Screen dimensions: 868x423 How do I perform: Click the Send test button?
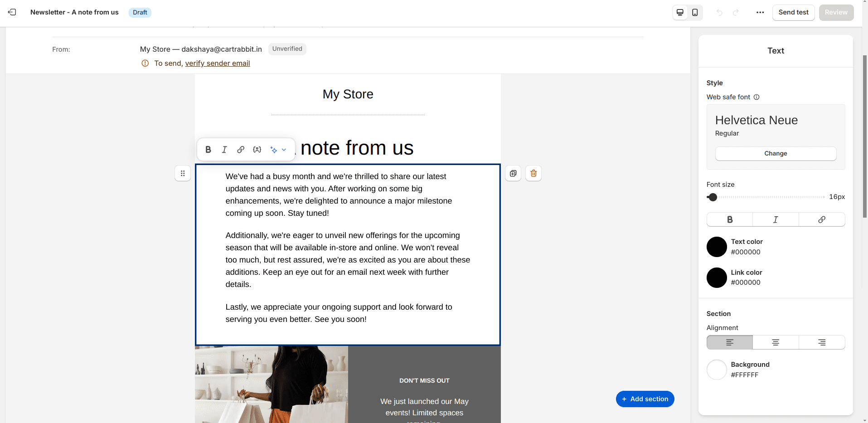793,12
